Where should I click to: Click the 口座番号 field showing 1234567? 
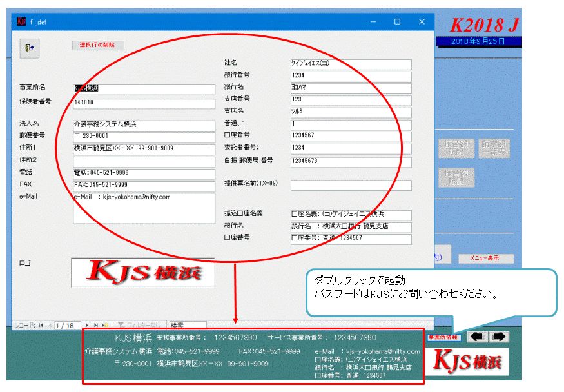pos(350,135)
